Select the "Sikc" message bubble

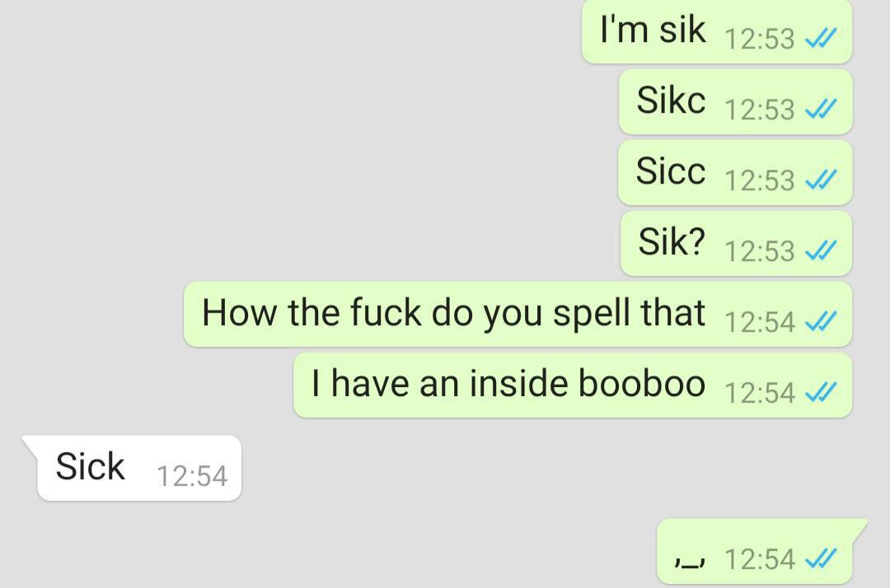[x=736, y=102]
